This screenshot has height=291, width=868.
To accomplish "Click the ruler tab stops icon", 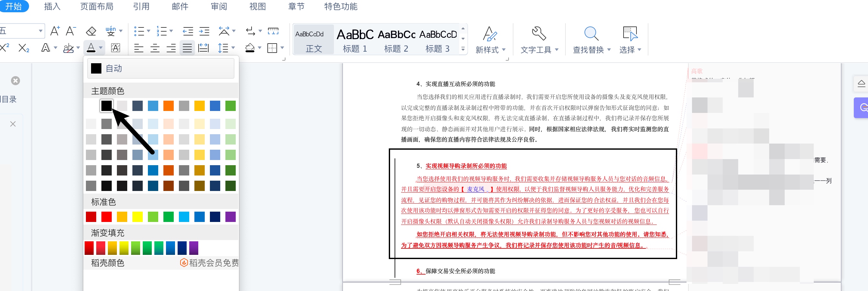I will 273,31.
